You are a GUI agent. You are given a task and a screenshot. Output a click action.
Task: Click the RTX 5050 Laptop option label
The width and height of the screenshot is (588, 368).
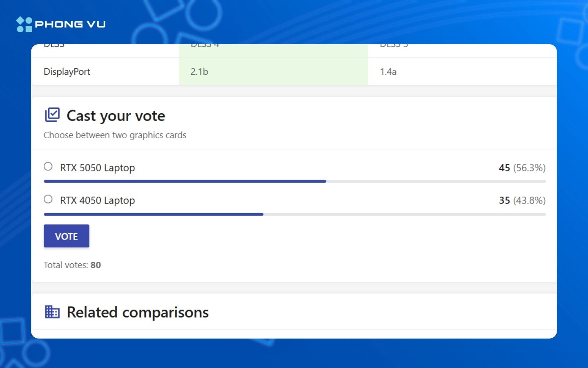[97, 168]
